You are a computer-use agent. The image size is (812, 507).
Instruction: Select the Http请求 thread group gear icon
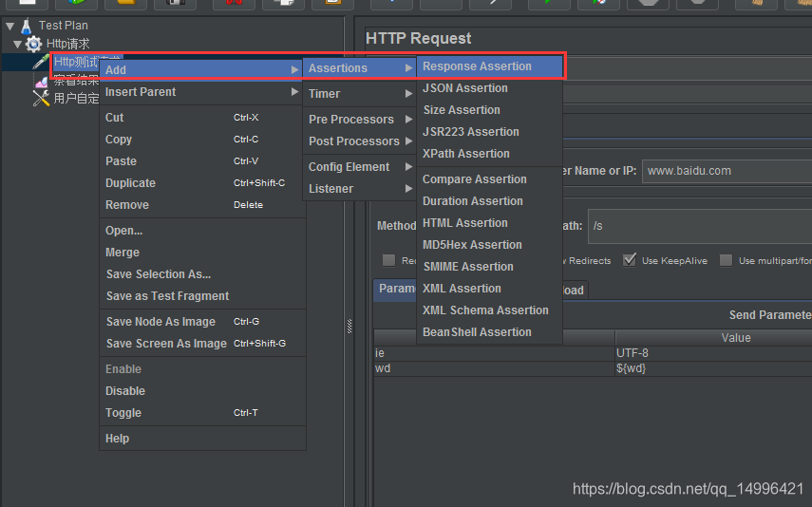tap(33, 44)
